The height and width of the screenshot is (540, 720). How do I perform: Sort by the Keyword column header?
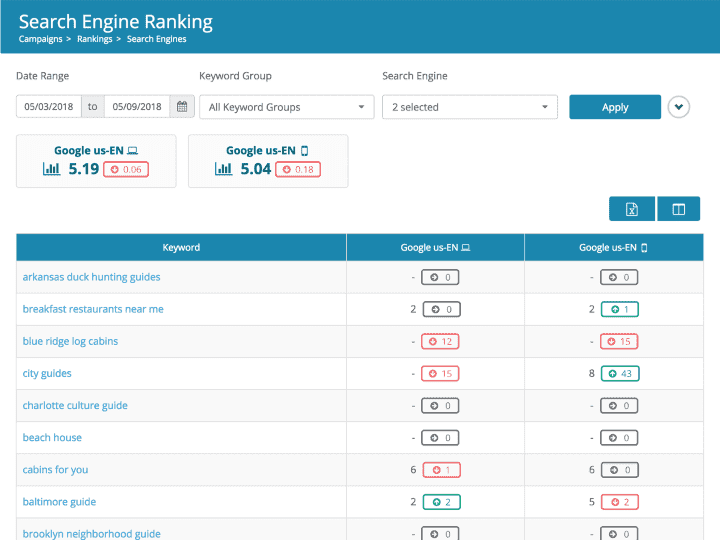tap(181, 247)
